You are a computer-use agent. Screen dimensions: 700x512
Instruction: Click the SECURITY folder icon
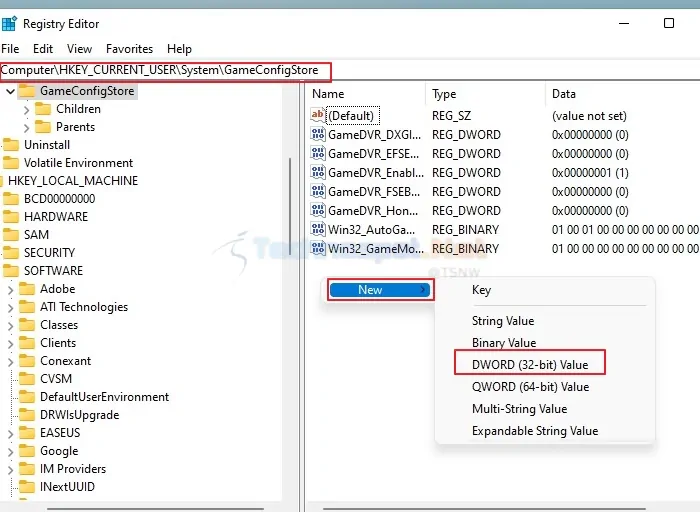(x=11, y=253)
